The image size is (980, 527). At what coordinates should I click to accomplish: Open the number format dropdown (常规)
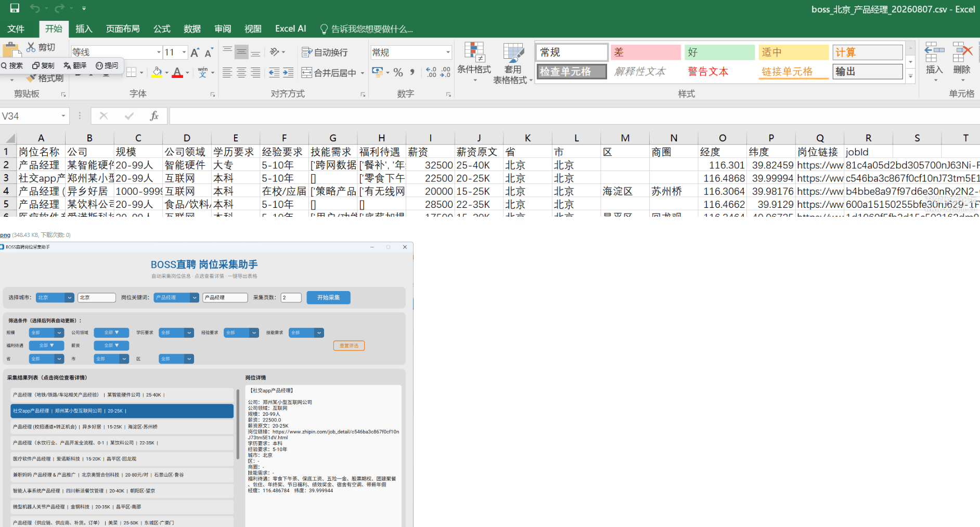pos(448,52)
